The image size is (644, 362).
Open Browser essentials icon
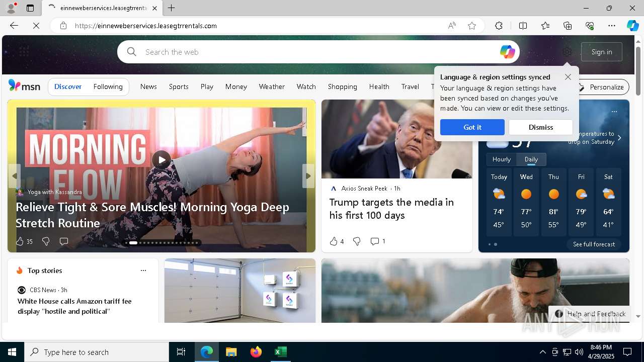click(x=590, y=26)
